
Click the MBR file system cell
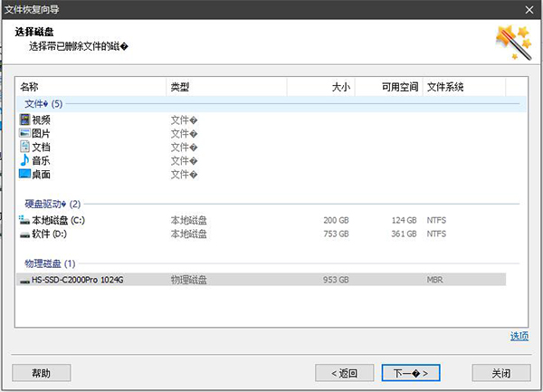click(435, 280)
